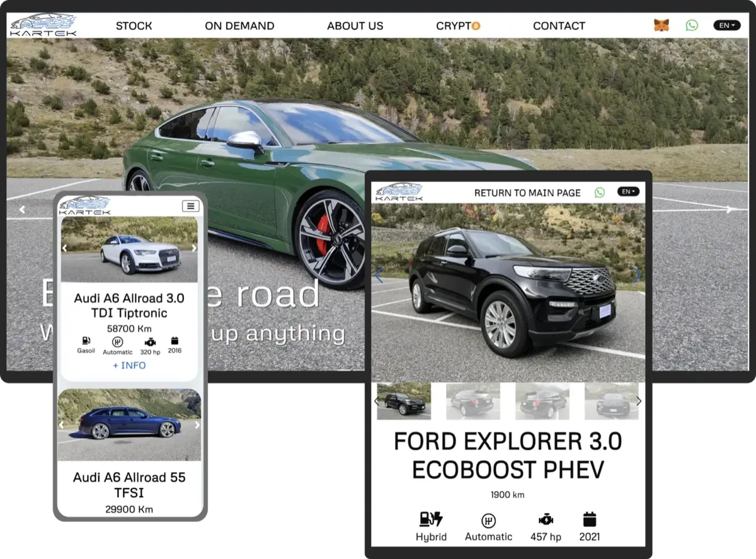The image size is (756, 559).
Task: Click WhatsApp icon in tablet header
Action: 599,193
